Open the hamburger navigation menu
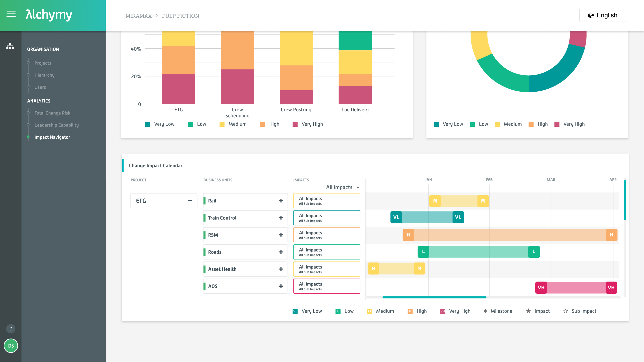The height and width of the screenshot is (362, 644). coord(11,14)
